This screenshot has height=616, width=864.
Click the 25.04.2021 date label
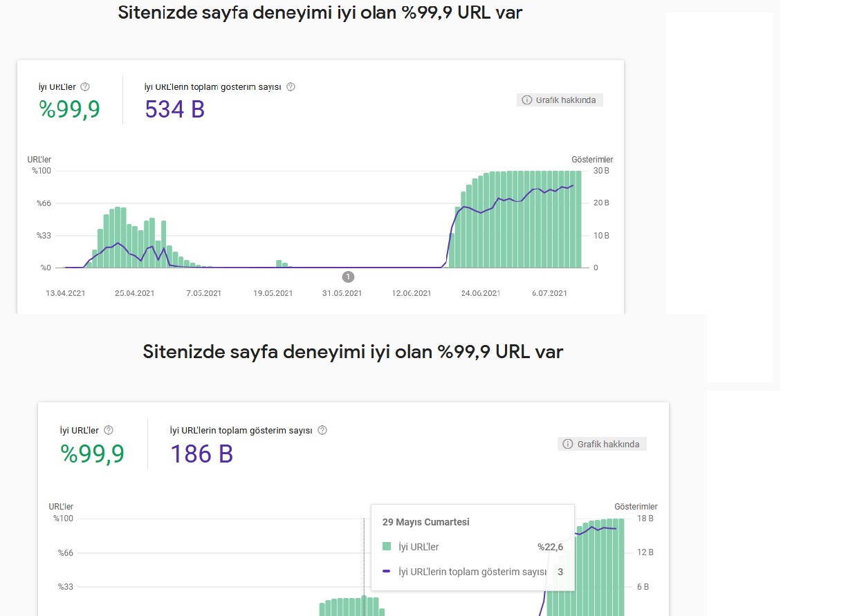(135, 293)
